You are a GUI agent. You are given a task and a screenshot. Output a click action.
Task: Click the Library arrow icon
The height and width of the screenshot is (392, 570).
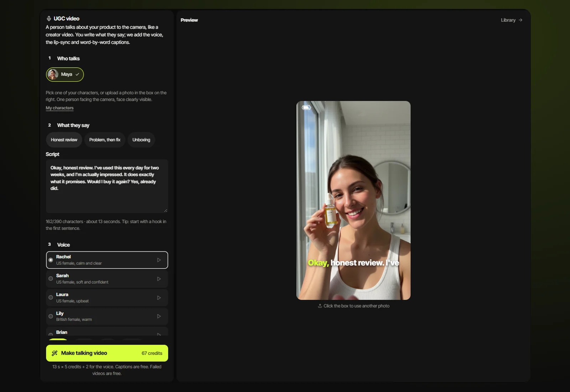click(520, 20)
